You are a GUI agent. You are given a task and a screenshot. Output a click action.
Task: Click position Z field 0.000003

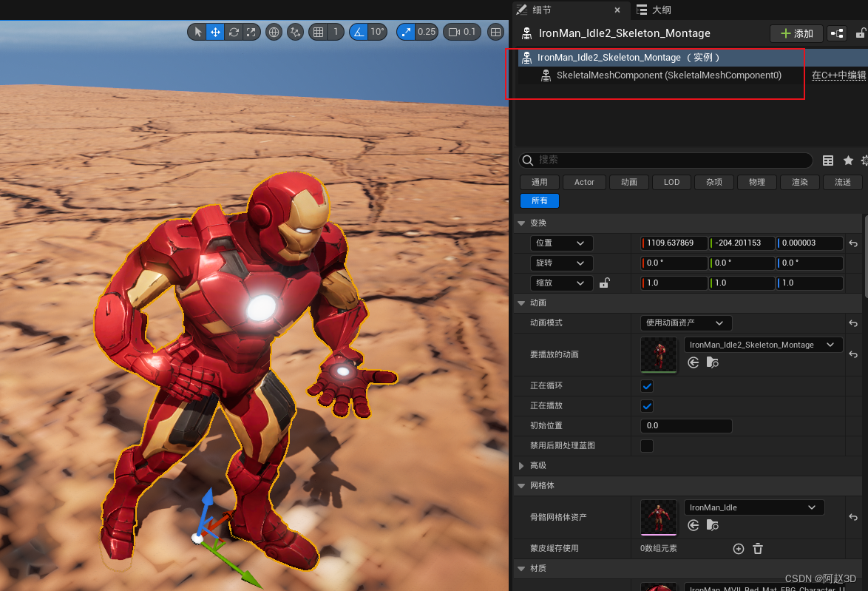click(x=810, y=243)
